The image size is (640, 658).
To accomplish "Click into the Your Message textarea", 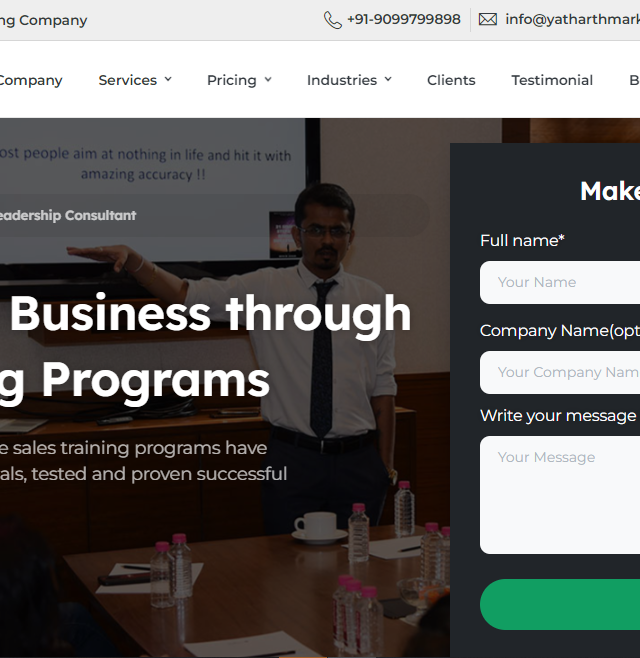I will tap(560, 495).
